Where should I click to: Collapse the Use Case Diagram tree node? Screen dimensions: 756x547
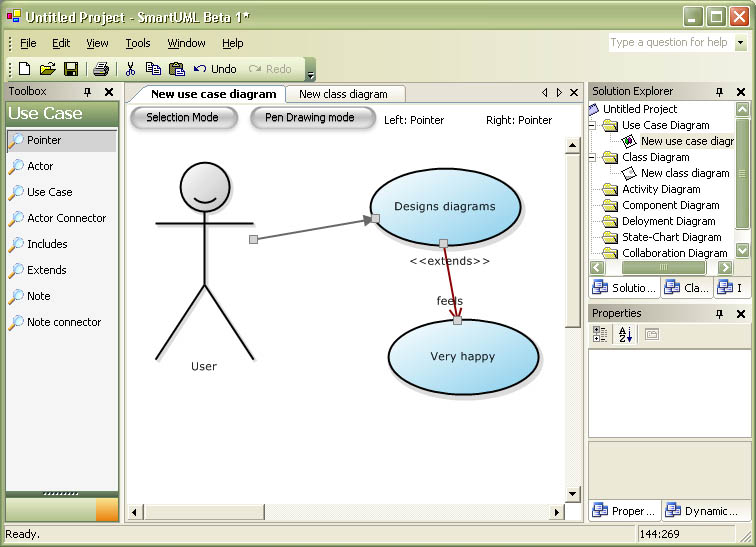593,126
